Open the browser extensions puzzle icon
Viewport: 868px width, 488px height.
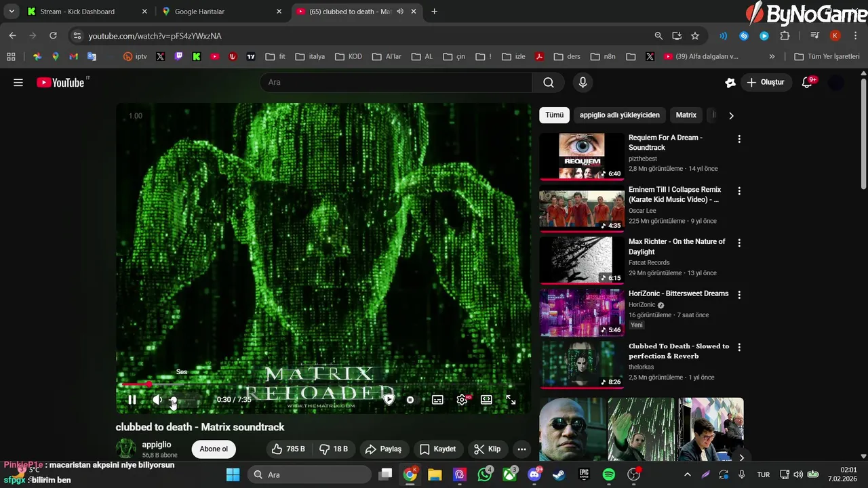tap(785, 36)
